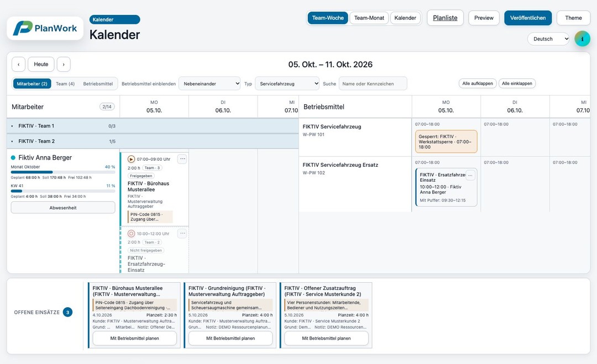Click Abwesenheit button for Anna Berger
Image resolution: width=597 pixels, height=364 pixels.
pos(63,208)
